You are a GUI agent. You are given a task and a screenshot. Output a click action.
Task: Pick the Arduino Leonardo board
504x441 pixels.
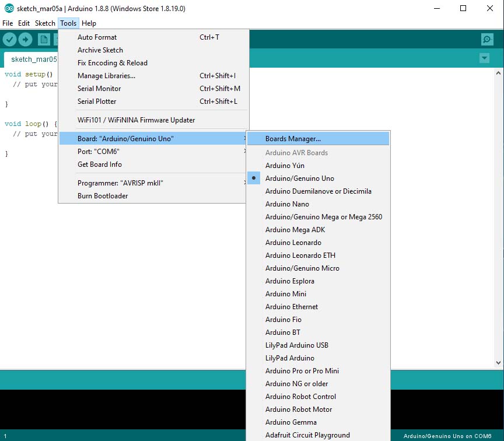pos(318,243)
